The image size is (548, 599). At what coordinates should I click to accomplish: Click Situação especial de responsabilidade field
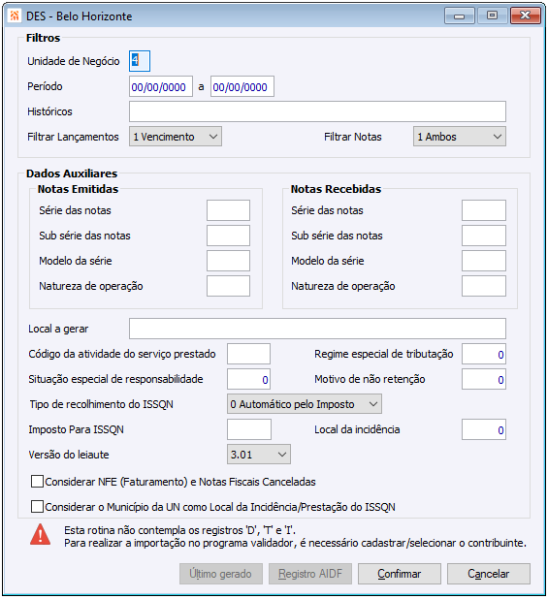click(x=249, y=379)
